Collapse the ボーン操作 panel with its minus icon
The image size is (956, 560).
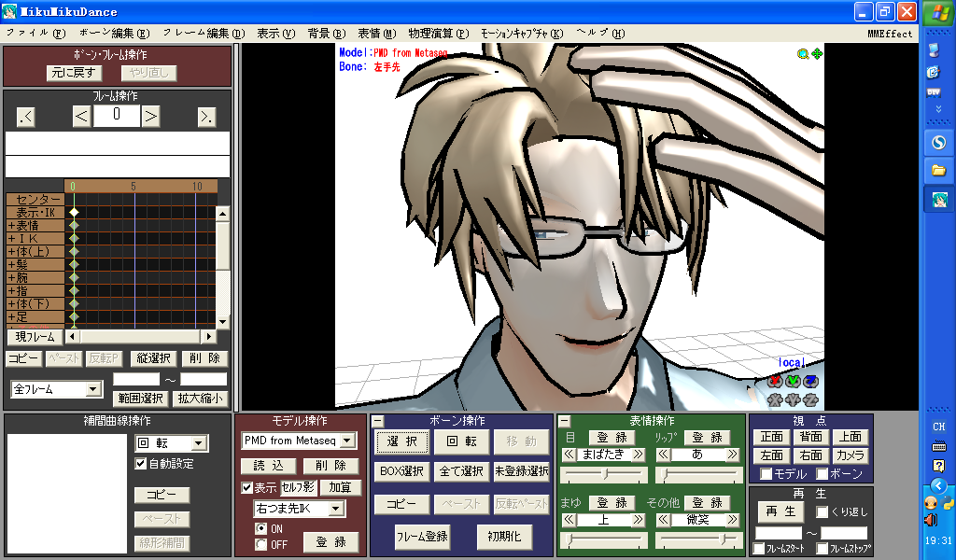[x=378, y=421]
